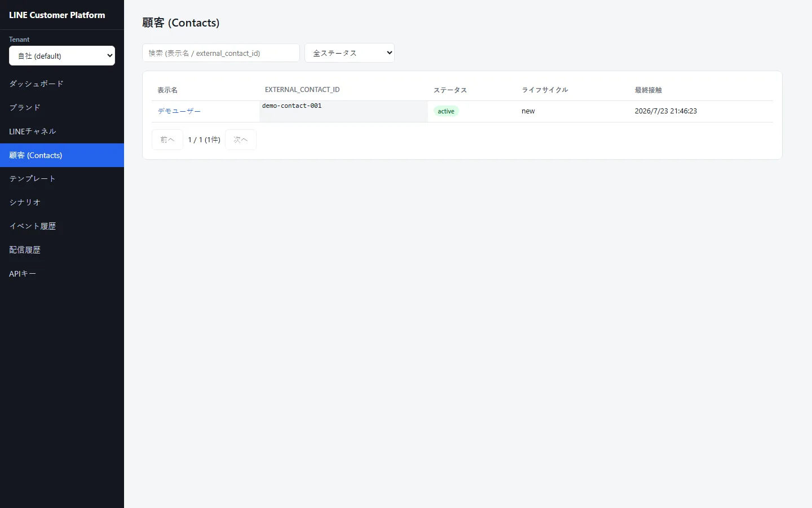Screen dimensions: 812x508
Task: Click the 1 / 1 (1件) page indicator
Action: 204,140
